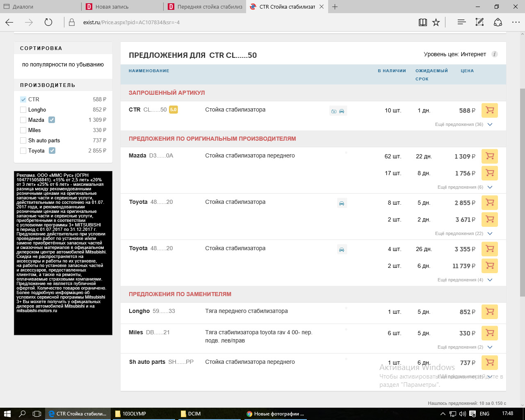Click Уровень цен: Интернет link
Screen dimensions: 525x420
pyautogui.click(x=455, y=54)
